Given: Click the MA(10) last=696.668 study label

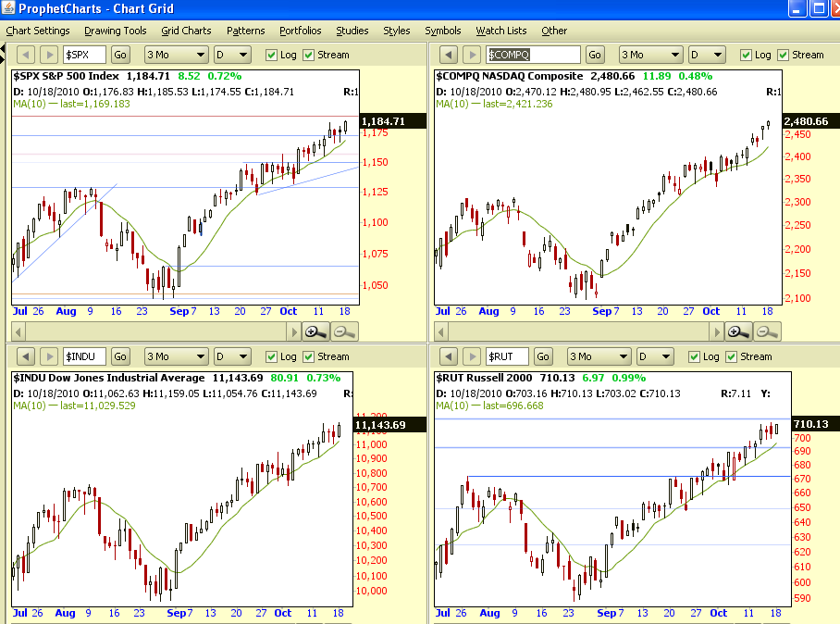Looking at the screenshot, I should point(489,406).
